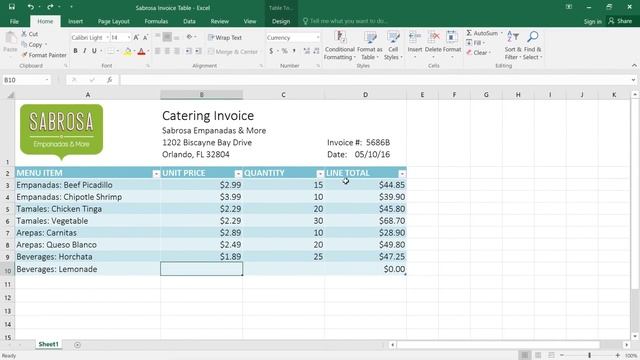
Task: Click the Tell me what you want box
Action: [x=345, y=21]
